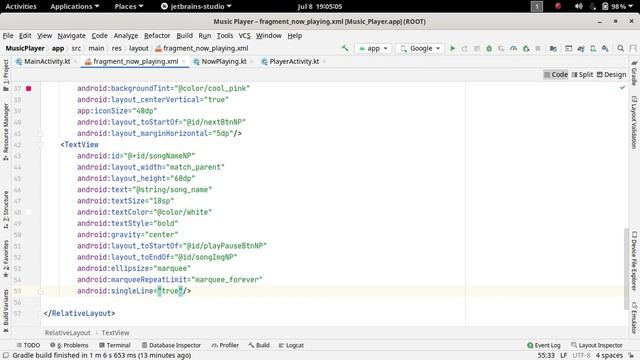Click the Debug app bug icon
640x360 pixels.
click(x=489, y=48)
